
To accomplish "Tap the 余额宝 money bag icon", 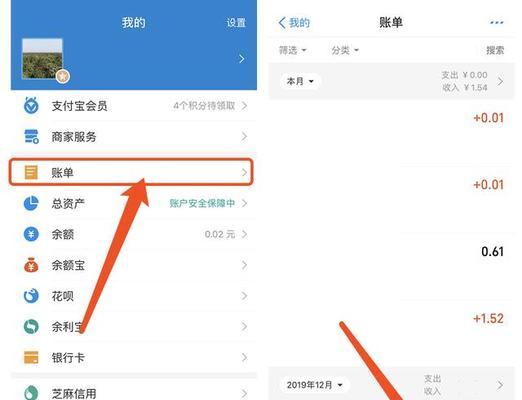I will coord(31,265).
